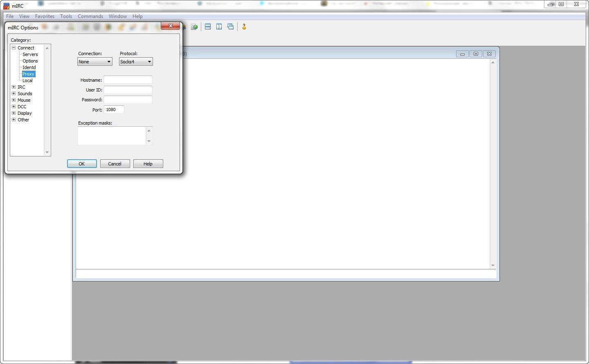This screenshot has height=364, width=589.
Task: Select Local in the category tree
Action: tap(27, 80)
